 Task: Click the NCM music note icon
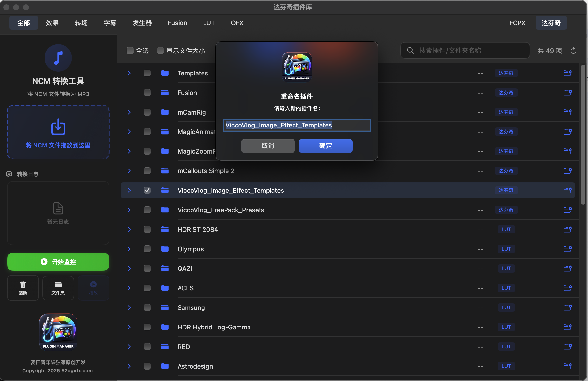coord(58,58)
